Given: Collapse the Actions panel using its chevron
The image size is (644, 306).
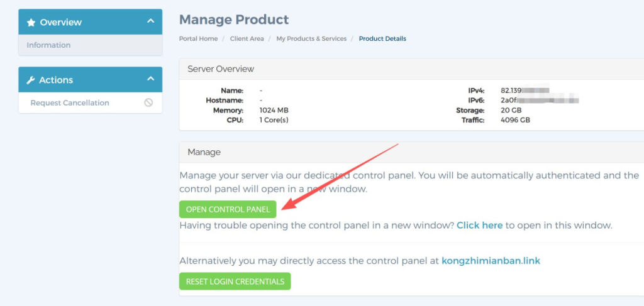Looking at the screenshot, I should click(x=150, y=79).
